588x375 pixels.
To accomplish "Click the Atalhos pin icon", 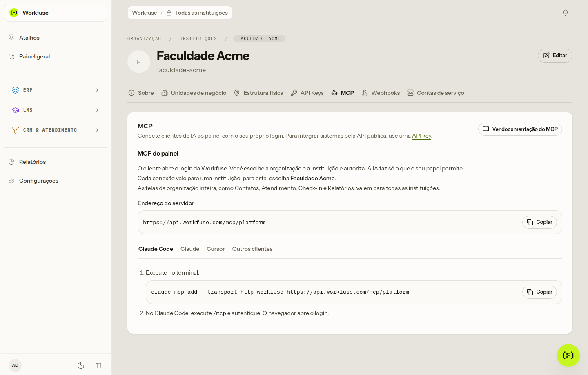I will tap(11, 38).
